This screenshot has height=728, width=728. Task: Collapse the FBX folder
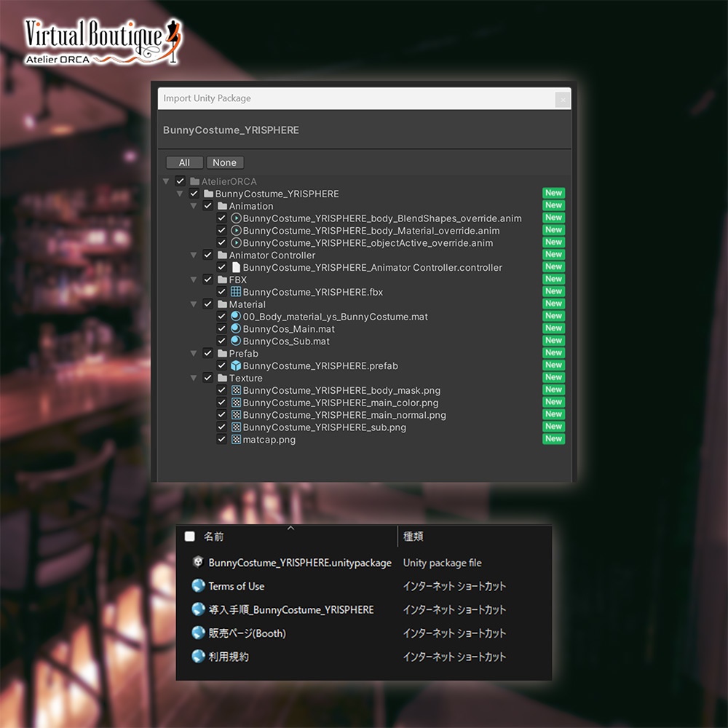(x=194, y=280)
